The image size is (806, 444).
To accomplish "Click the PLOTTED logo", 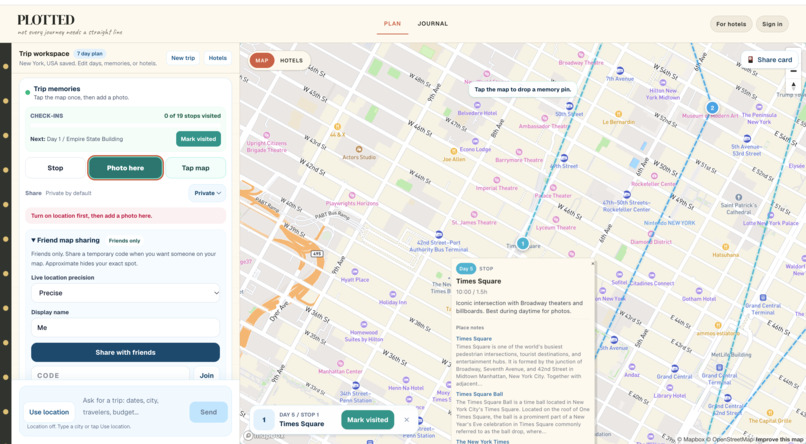I will point(46,20).
